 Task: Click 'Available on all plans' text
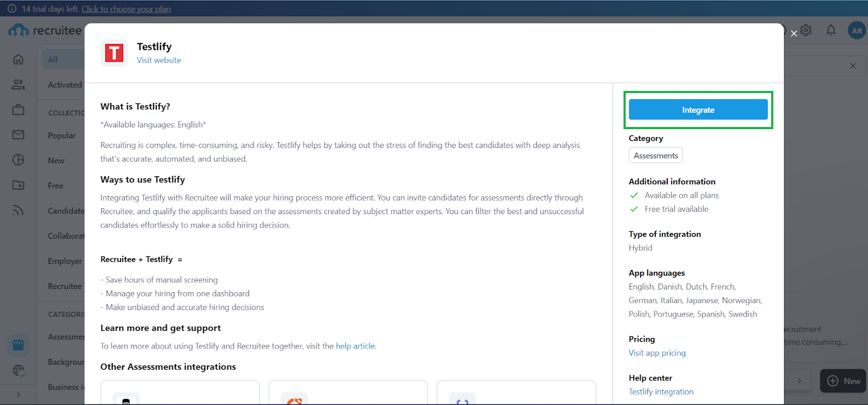tap(681, 196)
